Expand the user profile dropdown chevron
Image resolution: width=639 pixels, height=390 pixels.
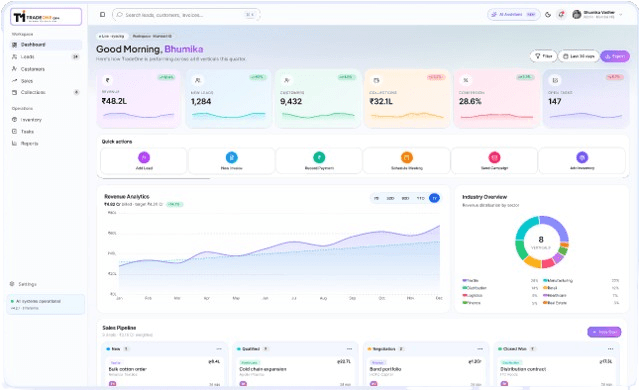click(621, 15)
